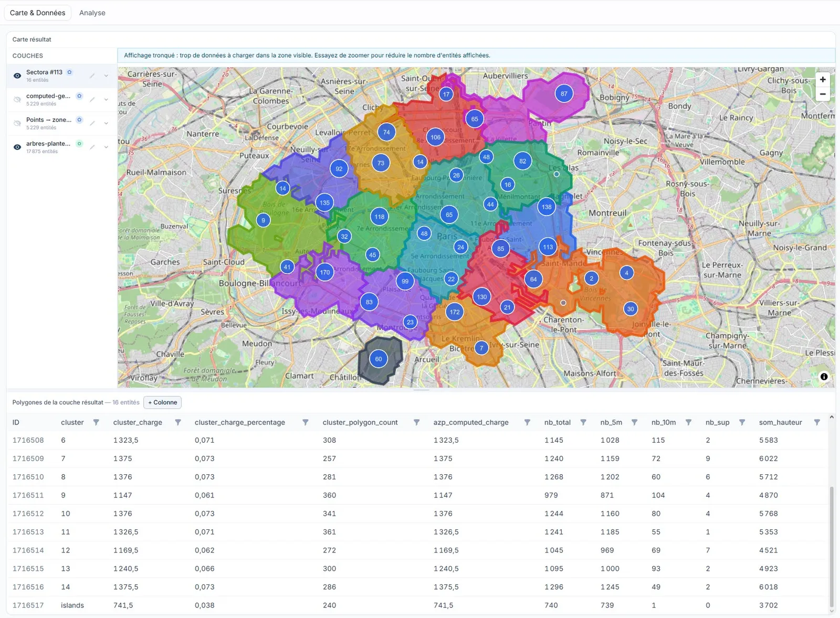Click polygon type badge beside computed-ge...
840x618 pixels.
pyautogui.click(x=79, y=96)
